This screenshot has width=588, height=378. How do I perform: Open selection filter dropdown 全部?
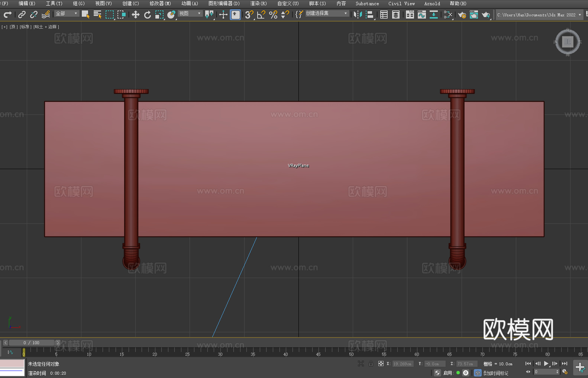67,13
